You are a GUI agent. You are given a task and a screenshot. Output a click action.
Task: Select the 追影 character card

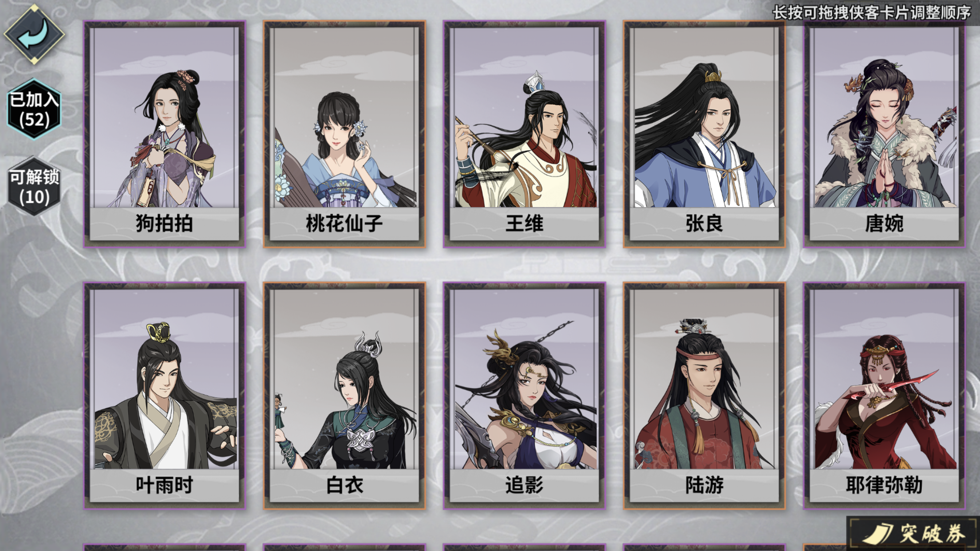(524, 396)
